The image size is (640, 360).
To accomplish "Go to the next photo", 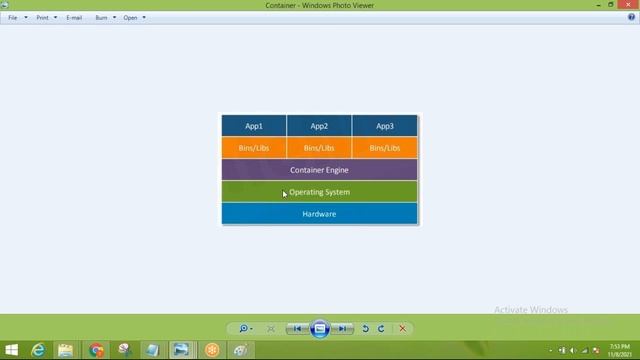I will (x=342, y=329).
